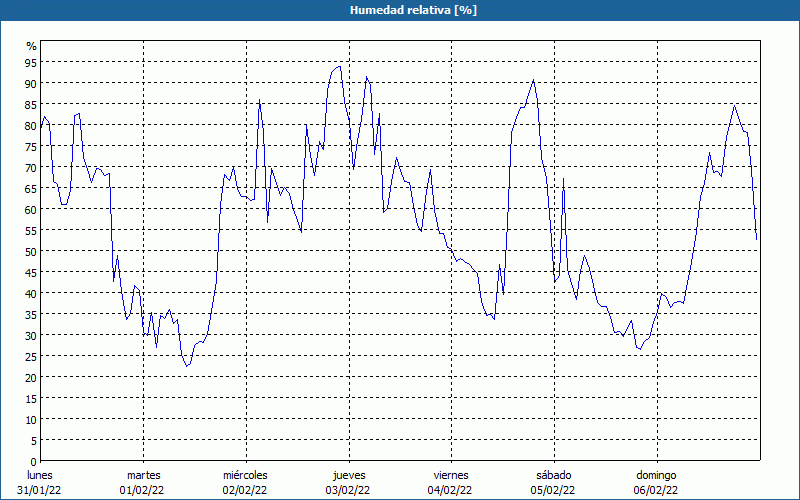The height and width of the screenshot is (500, 800).
Task: Click the y-axis value 30
Action: pos(31,335)
